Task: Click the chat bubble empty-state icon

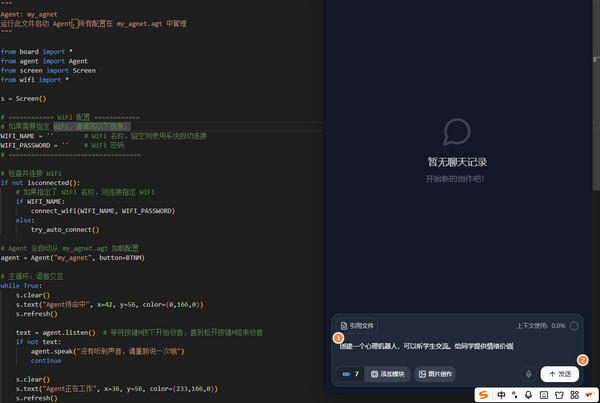Action: point(457,132)
